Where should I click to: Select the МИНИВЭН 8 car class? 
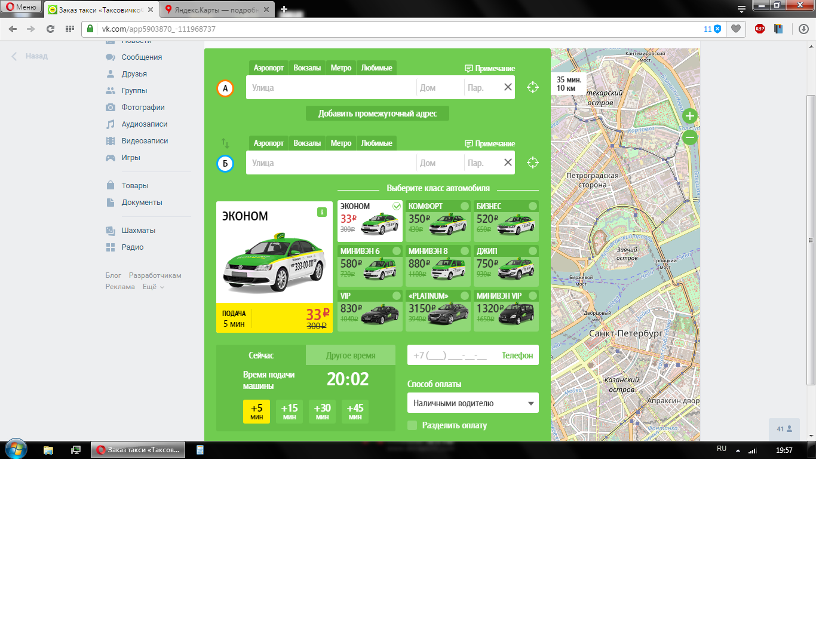tap(438, 266)
